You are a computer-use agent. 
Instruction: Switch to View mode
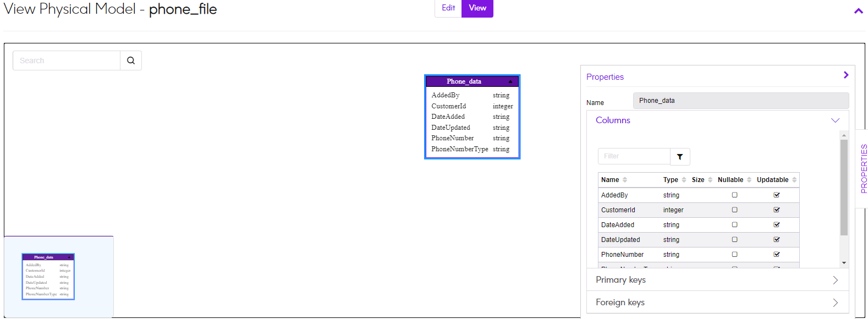tap(477, 8)
